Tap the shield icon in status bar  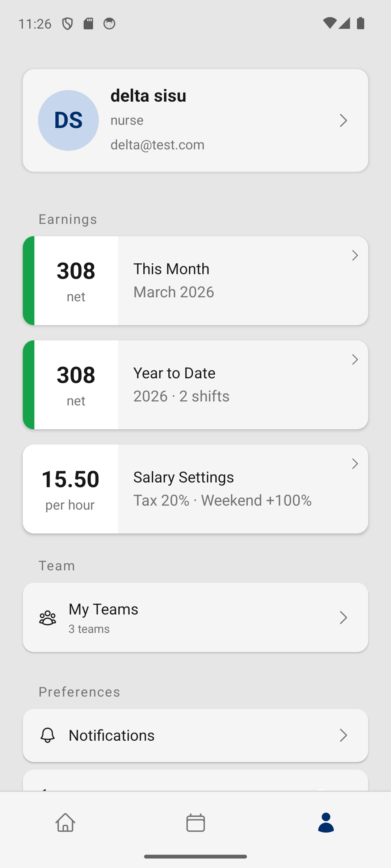click(68, 24)
